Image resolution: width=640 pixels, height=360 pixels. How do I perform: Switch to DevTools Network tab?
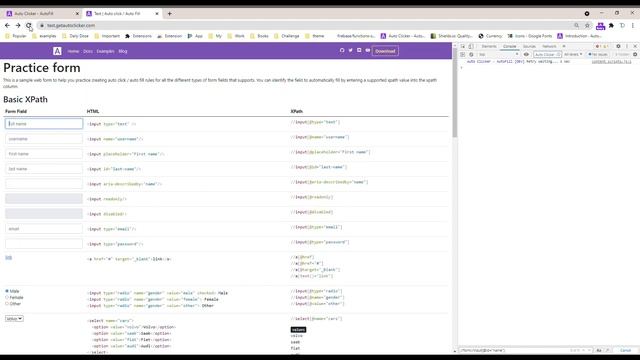click(549, 47)
